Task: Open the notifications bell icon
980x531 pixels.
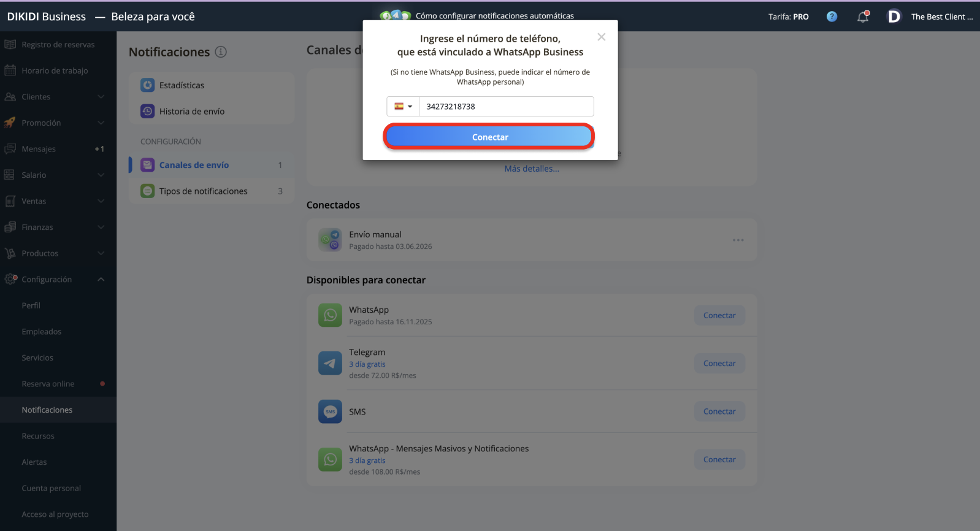Action: click(863, 17)
